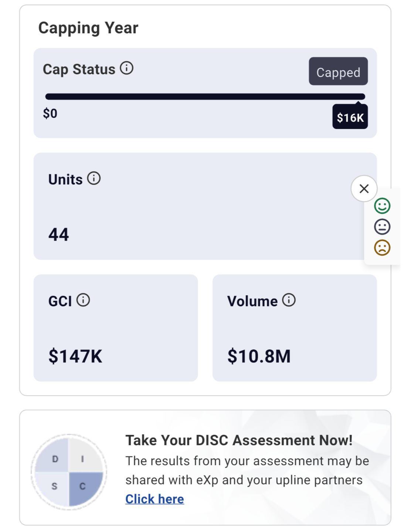
Task: Click the Units info icon
Action: (x=94, y=178)
